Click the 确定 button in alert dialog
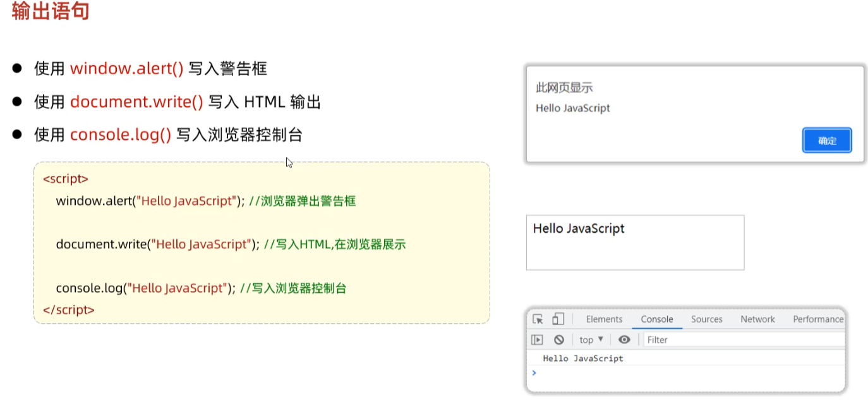Viewport: 868px width, 418px height. click(x=827, y=140)
